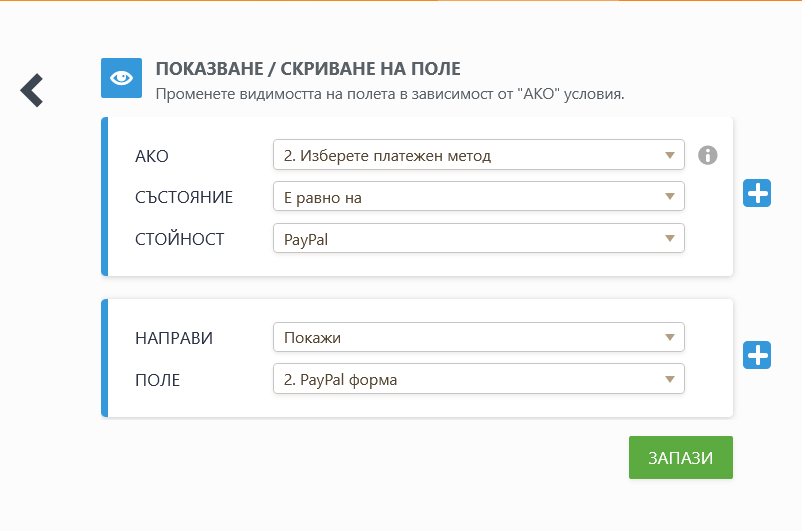The height and width of the screenshot is (531, 802).
Task: Click the blue left edge of the АКО card
Action: coord(104,196)
